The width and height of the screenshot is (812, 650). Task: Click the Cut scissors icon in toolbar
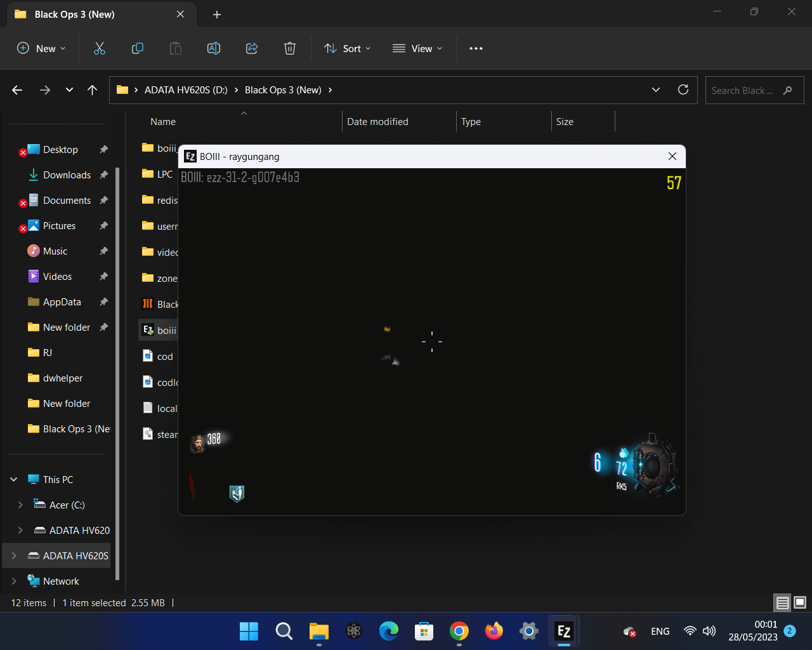pos(100,48)
